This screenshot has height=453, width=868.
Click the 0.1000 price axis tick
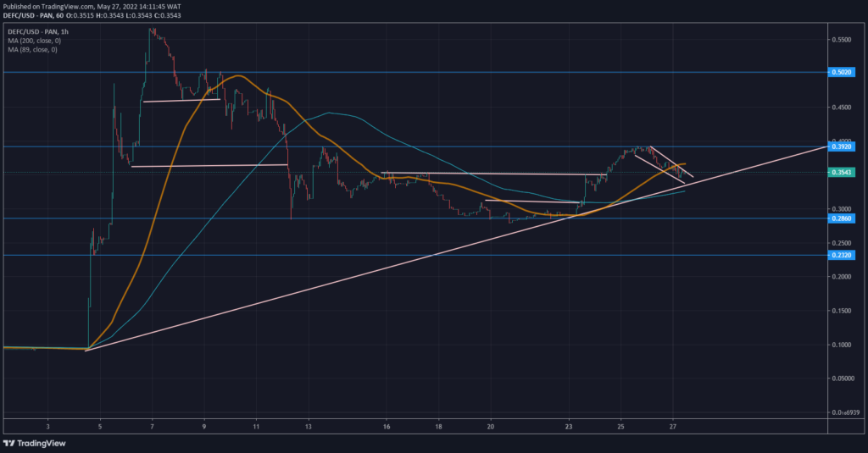[x=842, y=345]
